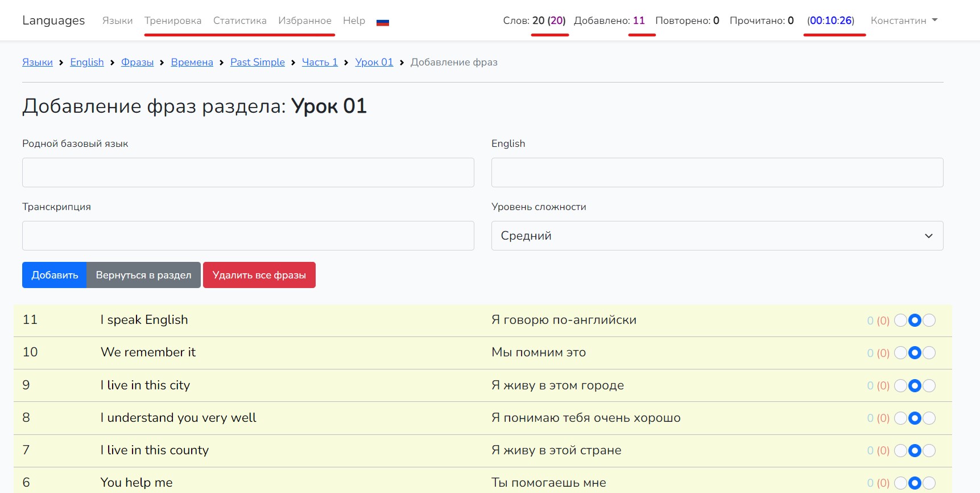Viewport: 980px width, 493px height.
Task: Focus the Родной базовый язык input field
Action: click(x=248, y=172)
